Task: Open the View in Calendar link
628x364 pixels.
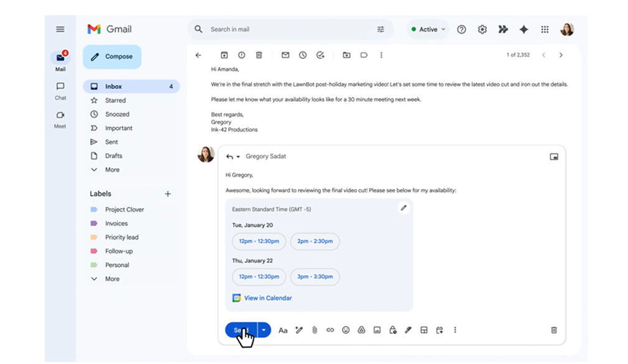Action: point(267,298)
